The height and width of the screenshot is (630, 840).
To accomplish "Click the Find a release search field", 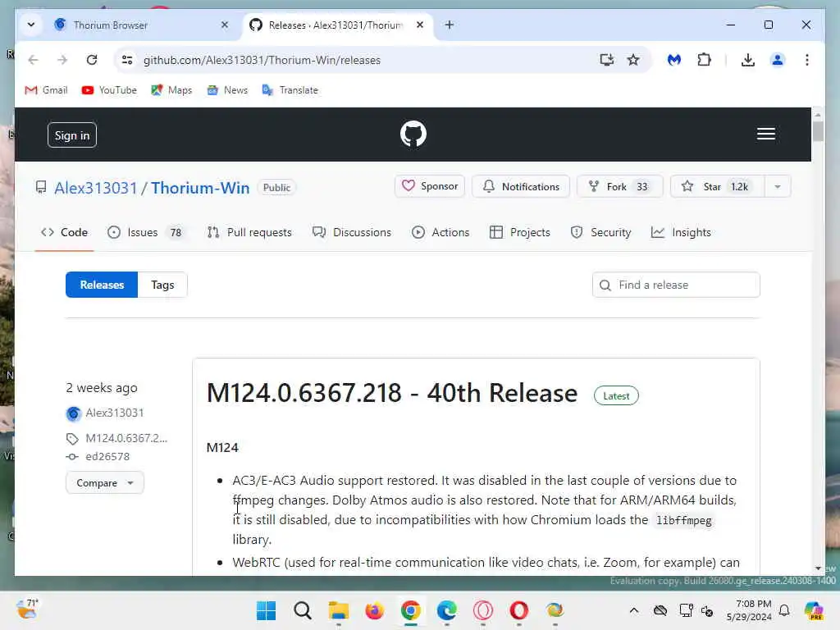I will point(676,285).
